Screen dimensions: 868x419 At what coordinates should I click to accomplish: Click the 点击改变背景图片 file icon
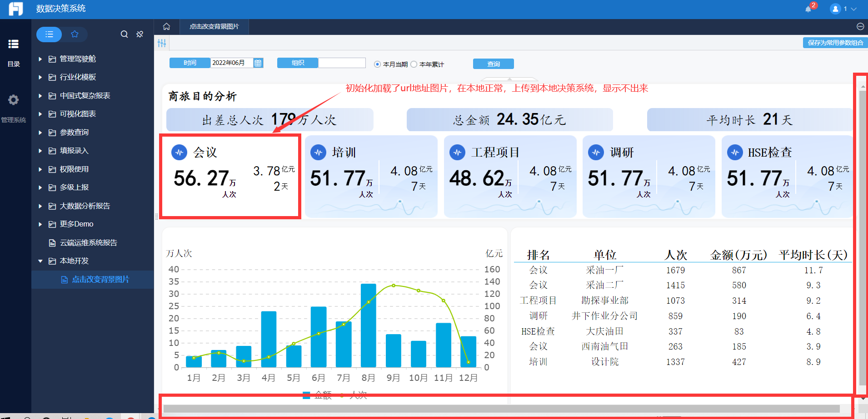65,280
